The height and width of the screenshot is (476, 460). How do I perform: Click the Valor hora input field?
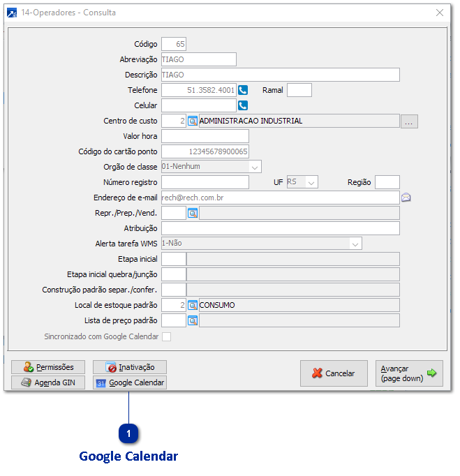(205, 136)
